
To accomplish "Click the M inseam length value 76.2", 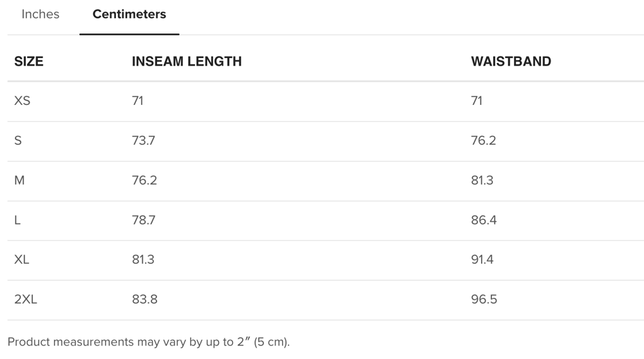I will pyautogui.click(x=144, y=181).
